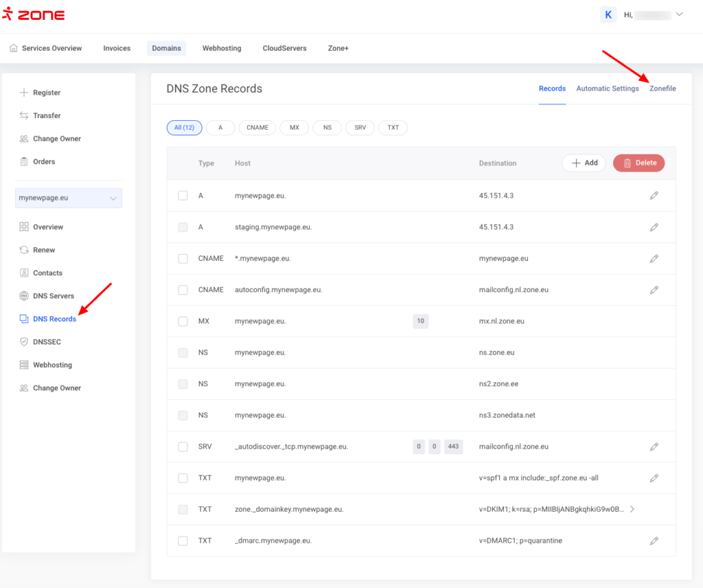Edit the _dmarc TXT record via the pencil icon
Viewport: 703px width, 588px height.
pyautogui.click(x=654, y=541)
